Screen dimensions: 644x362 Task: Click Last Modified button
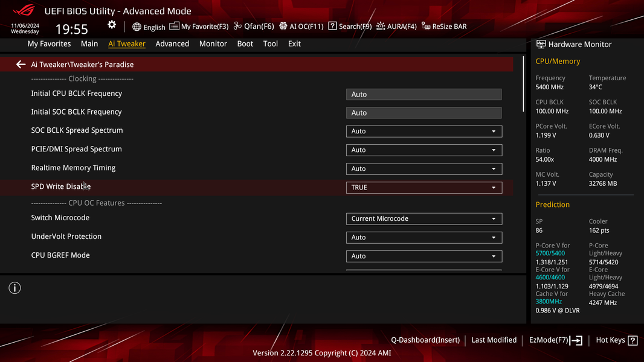[x=494, y=340]
